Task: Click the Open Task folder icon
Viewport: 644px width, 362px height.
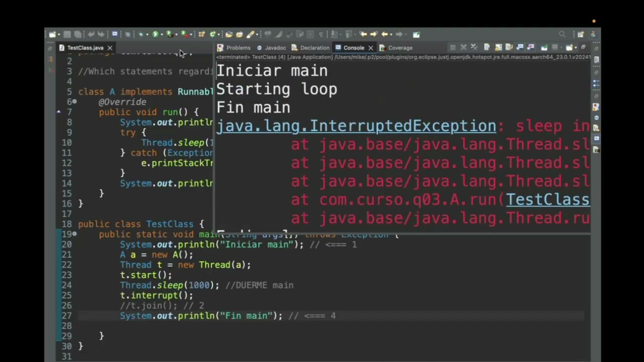Action: 239,35
